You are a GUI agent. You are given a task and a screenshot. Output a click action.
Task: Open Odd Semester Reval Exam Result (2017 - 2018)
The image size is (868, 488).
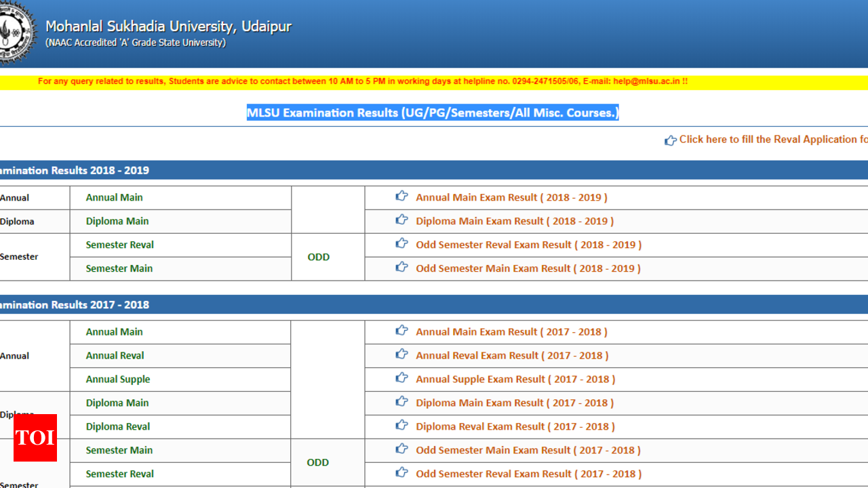click(x=528, y=474)
